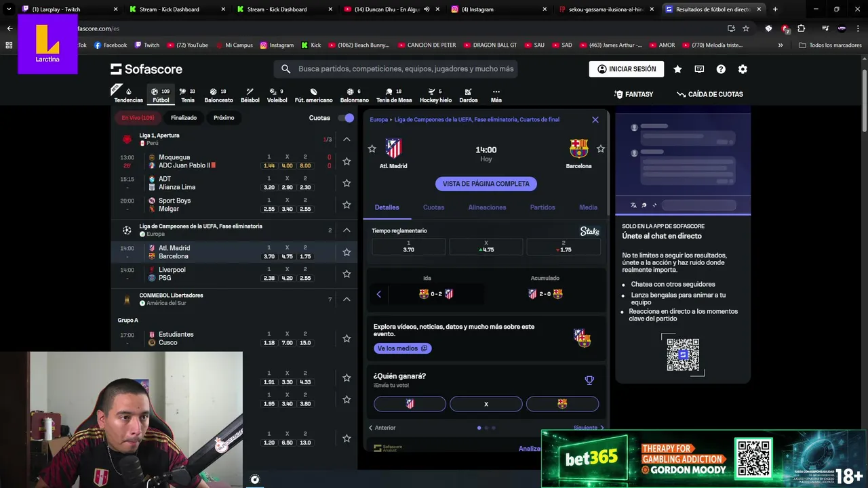Favorite the Atl. Madrid vs Barcelona list row
The height and width of the screenshot is (488, 868).
pos(347,252)
